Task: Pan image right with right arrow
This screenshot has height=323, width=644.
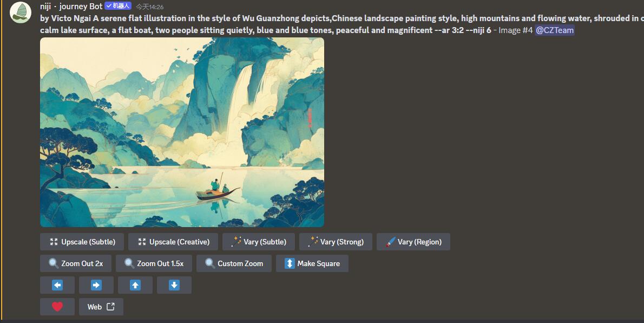Action: (x=96, y=285)
